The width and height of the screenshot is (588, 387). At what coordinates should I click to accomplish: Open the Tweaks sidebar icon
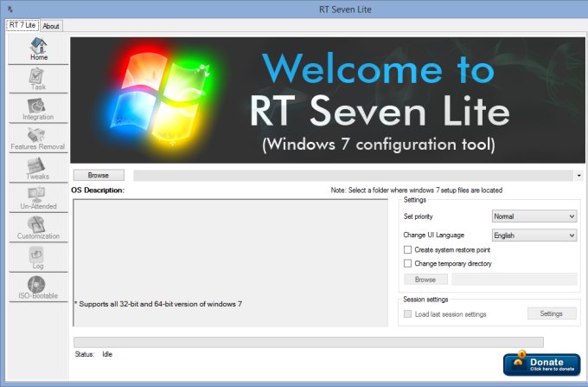(38, 169)
